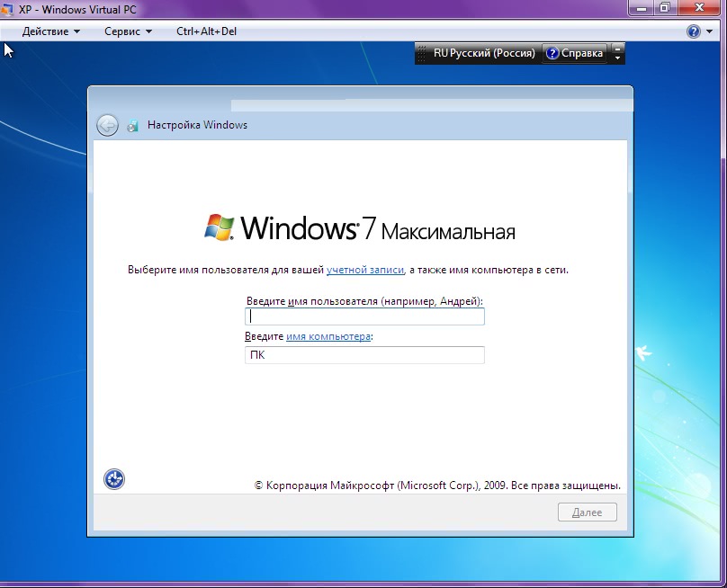Viewport: 727px width, 588px height.
Task: Click the Microsoft copyright notice text
Action: 437,486
